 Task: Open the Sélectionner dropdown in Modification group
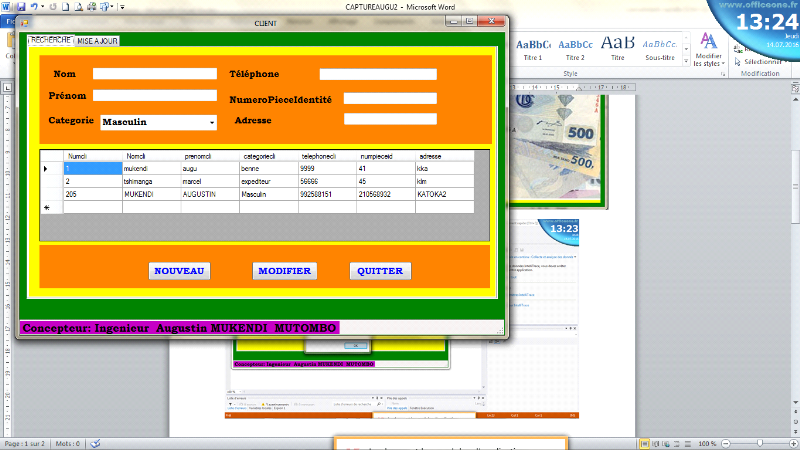coord(761,62)
